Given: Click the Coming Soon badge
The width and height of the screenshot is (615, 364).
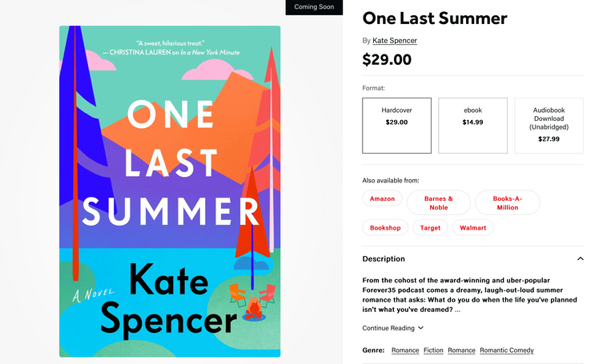Looking at the screenshot, I should click(x=314, y=7).
